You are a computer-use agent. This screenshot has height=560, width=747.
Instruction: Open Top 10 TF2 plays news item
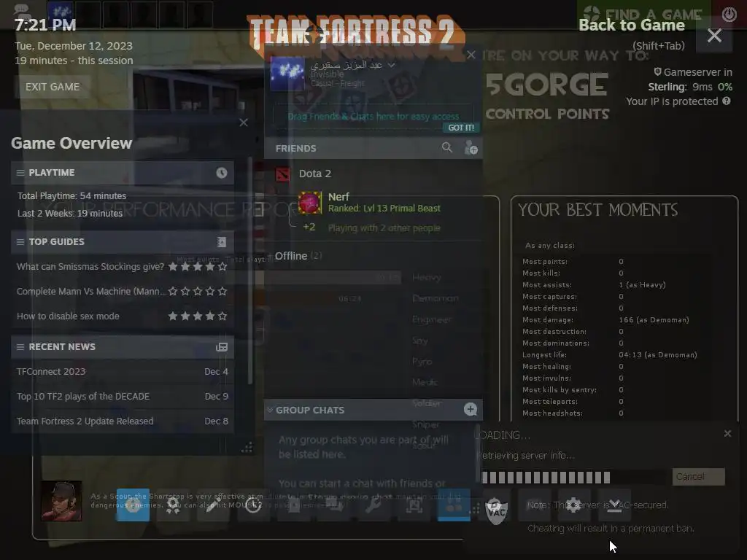(122, 397)
